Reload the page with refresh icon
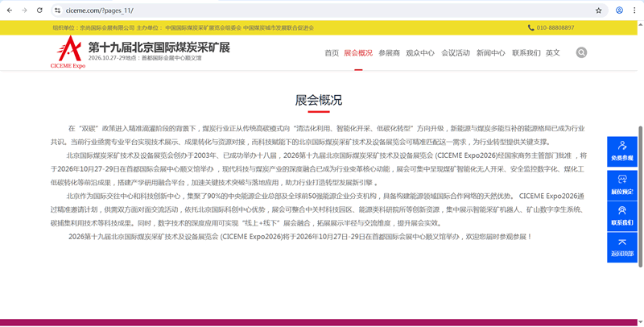The width and height of the screenshot is (644, 327). click(x=39, y=10)
